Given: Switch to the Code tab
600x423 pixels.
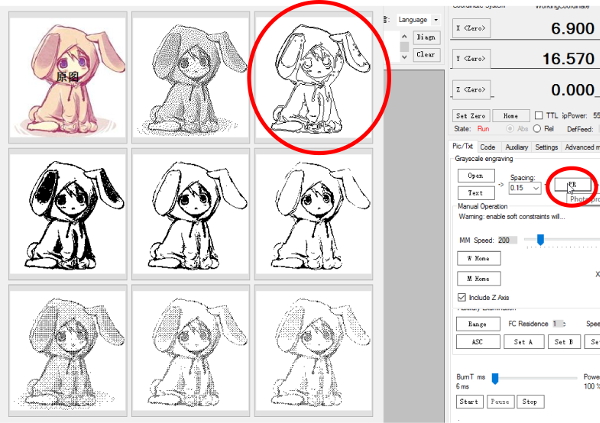Looking at the screenshot, I should click(487, 147).
